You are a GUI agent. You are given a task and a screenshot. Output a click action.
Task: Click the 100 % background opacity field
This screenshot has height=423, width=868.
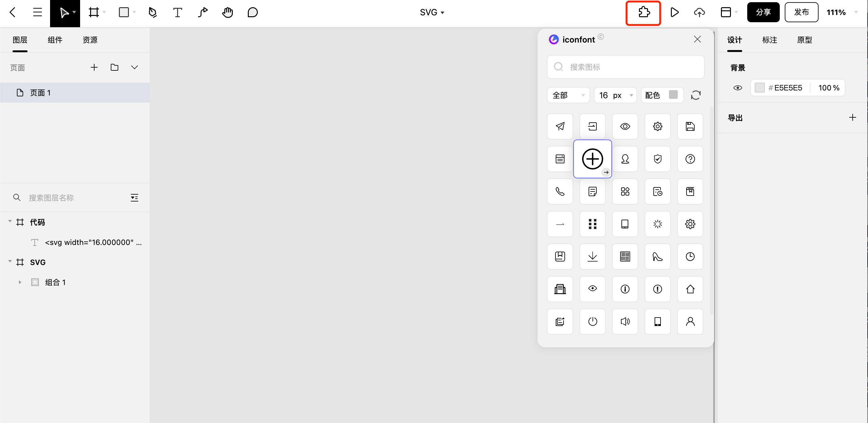829,88
